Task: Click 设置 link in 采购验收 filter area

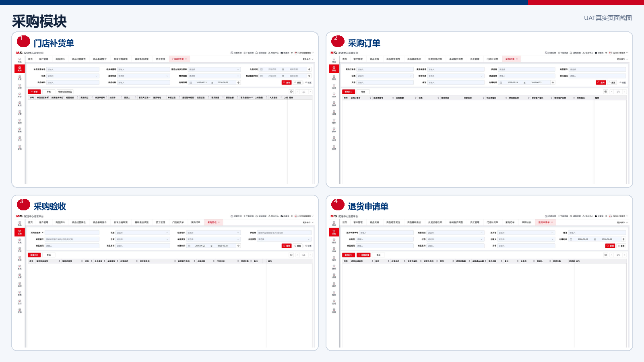Action: pyautogui.click(x=308, y=246)
